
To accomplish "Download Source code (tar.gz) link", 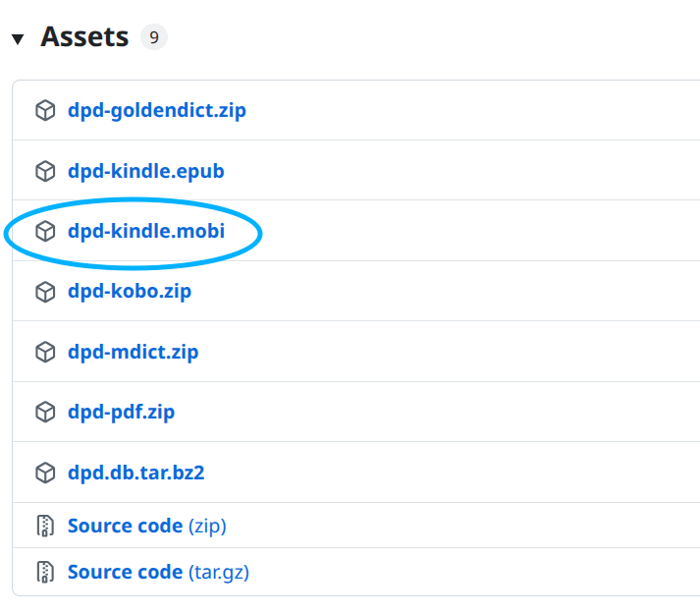I will click(x=157, y=572).
